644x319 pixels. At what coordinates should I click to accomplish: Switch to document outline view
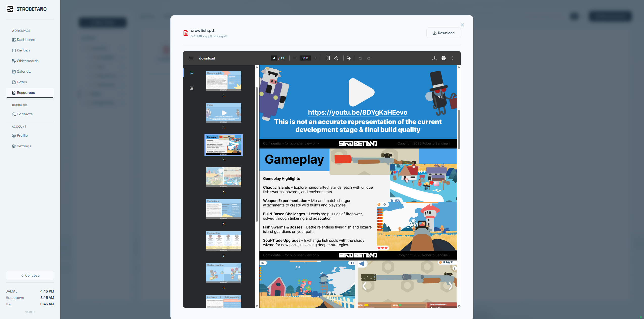click(192, 88)
